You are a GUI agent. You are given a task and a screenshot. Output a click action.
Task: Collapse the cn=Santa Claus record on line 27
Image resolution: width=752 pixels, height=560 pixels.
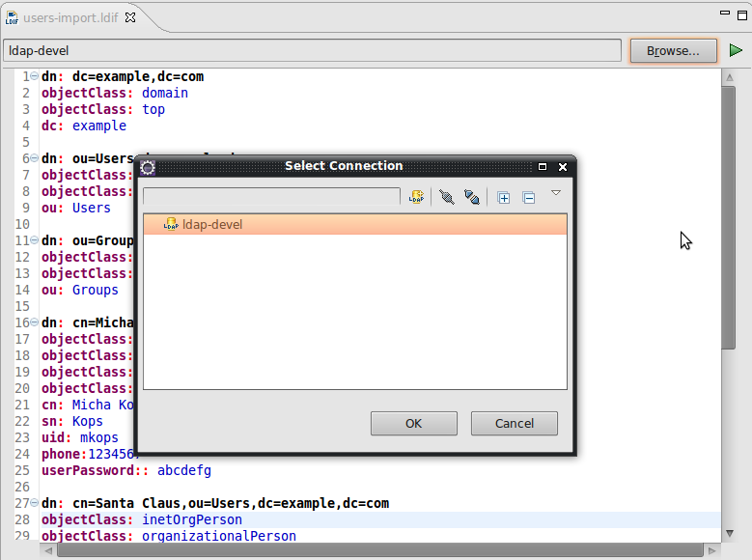coord(35,503)
